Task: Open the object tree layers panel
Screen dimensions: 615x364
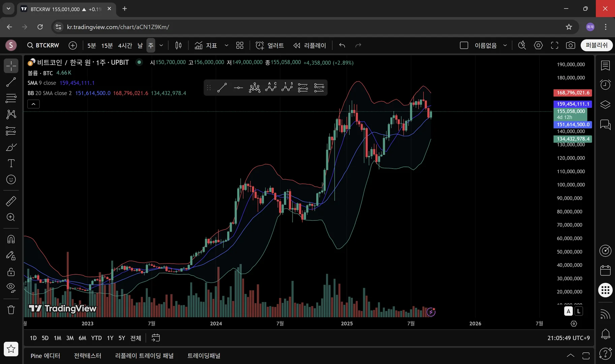Action: click(606, 105)
